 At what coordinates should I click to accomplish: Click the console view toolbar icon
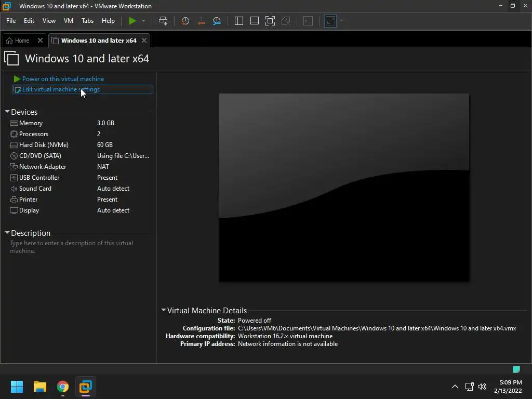[308, 21]
